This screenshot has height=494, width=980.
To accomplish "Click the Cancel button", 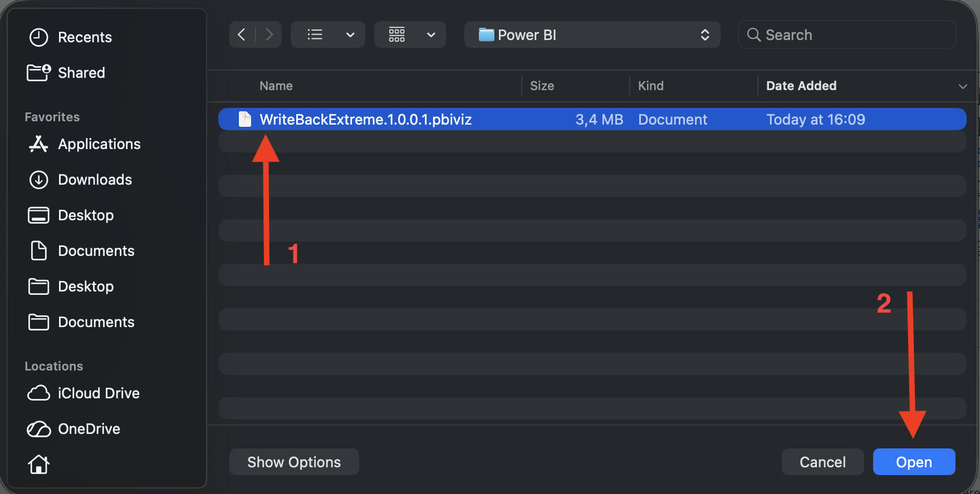I will point(822,462).
